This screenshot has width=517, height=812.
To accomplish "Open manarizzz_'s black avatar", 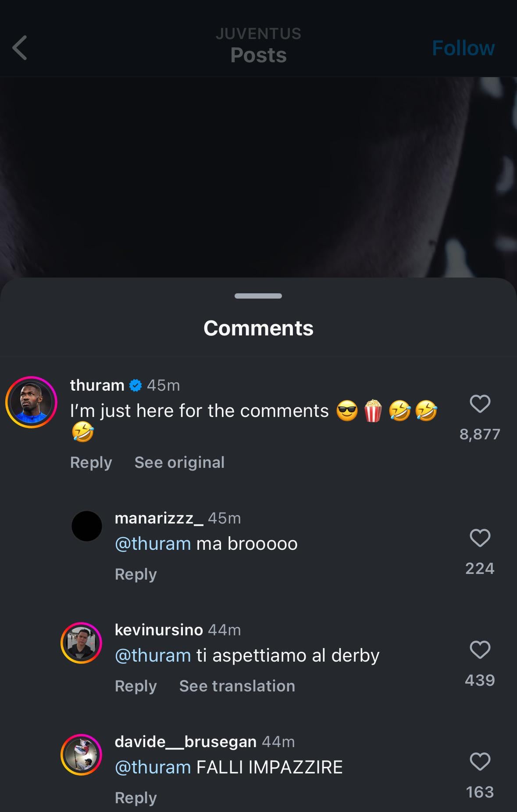I will click(x=86, y=526).
